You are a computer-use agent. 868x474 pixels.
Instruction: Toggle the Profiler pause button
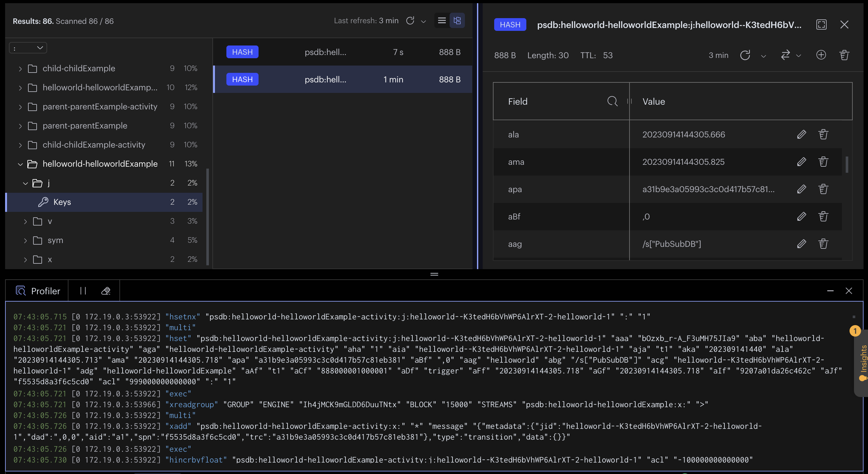click(x=83, y=290)
